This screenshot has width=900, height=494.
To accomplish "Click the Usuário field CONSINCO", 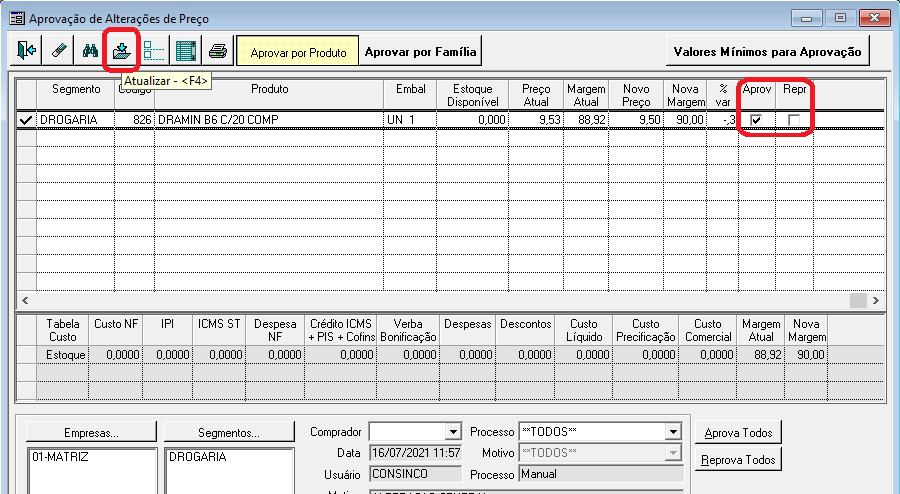I will 416,474.
